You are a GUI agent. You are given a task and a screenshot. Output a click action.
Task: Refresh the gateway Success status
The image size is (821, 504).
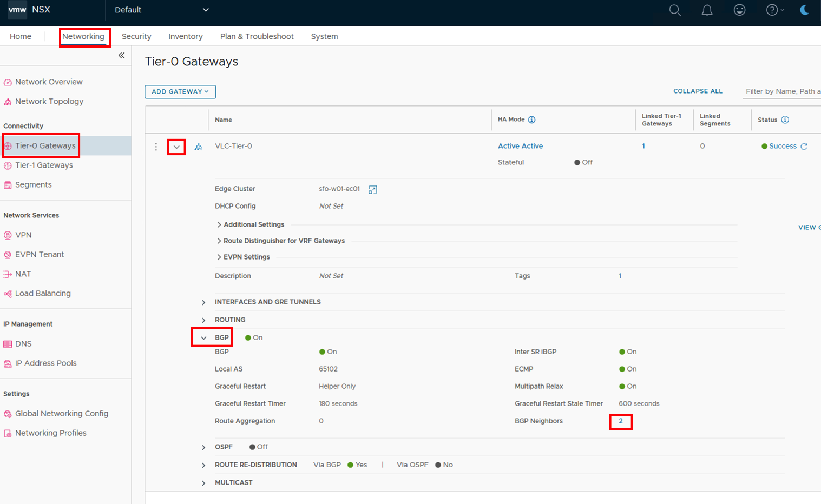pos(804,147)
